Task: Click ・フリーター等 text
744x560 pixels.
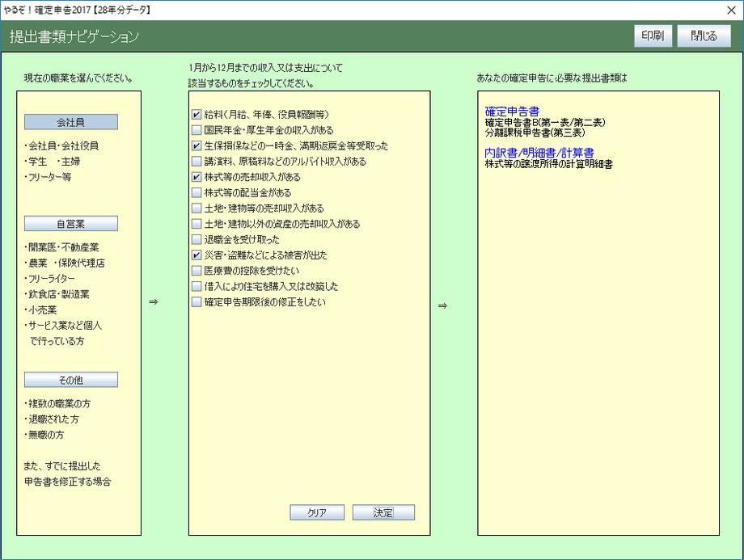Action: coord(48,177)
